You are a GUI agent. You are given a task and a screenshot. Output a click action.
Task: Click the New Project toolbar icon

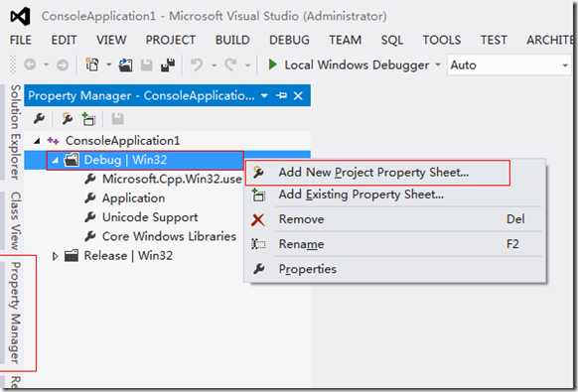pos(91,65)
